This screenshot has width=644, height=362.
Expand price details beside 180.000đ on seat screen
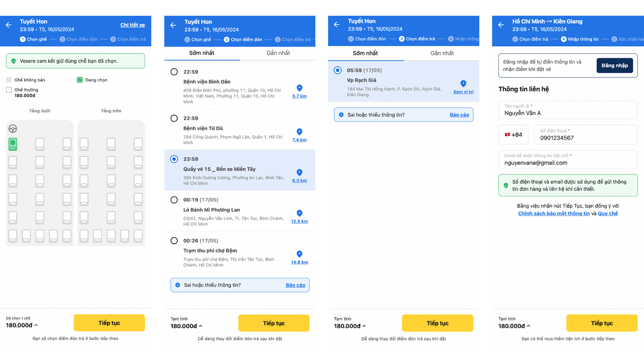pyautogui.click(x=36, y=325)
